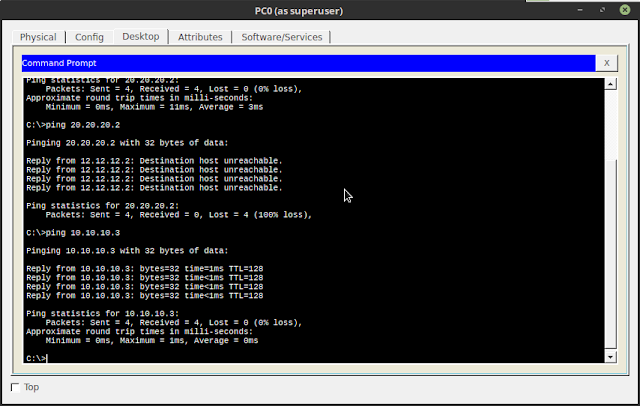
Task: Click 'Pinging 10.10.10.3 with 32 bytes' line
Action: (127, 251)
